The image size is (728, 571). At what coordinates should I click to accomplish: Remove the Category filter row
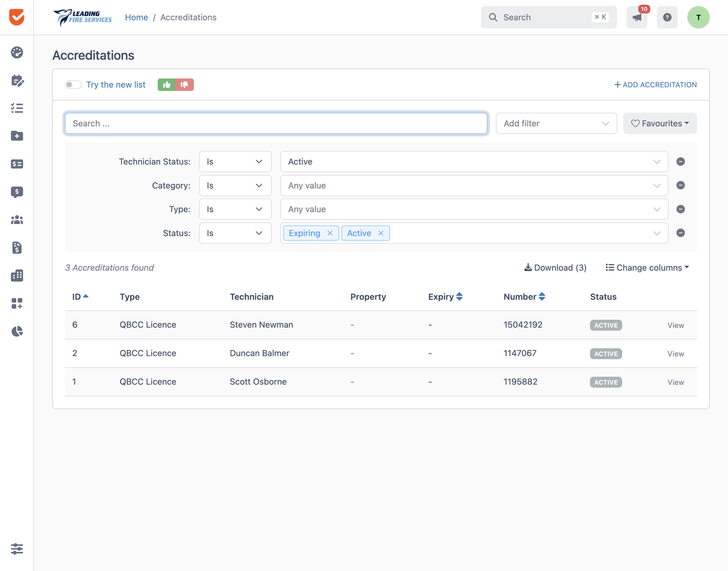(680, 185)
